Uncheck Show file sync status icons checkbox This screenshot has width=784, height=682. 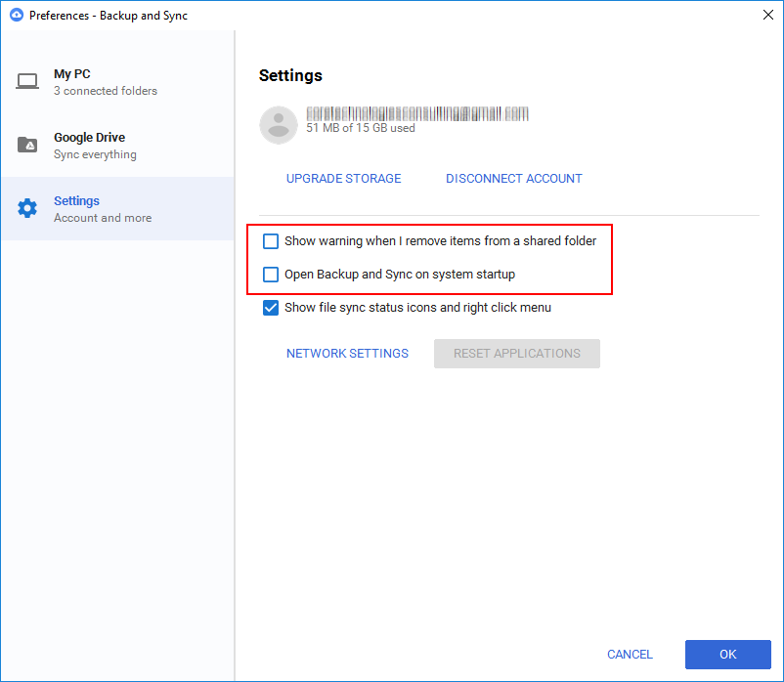pos(271,308)
